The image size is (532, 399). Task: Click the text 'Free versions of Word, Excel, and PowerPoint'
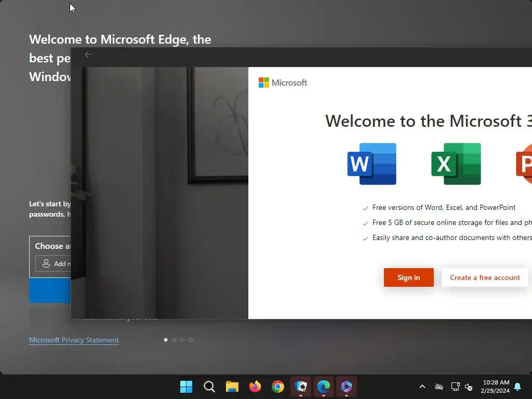(x=444, y=207)
